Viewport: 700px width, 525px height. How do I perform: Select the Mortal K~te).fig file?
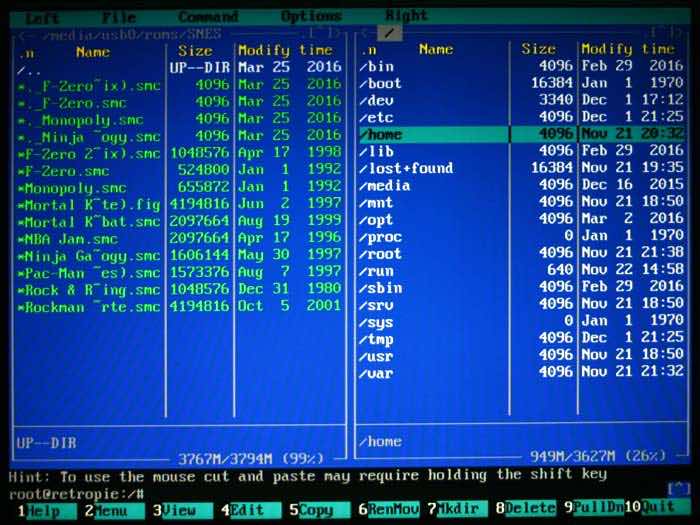[179, 204]
